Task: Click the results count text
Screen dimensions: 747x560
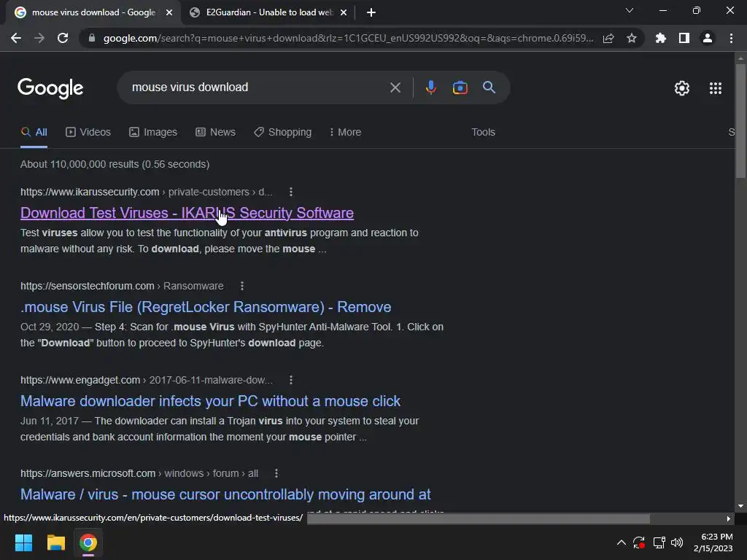Action: [115, 164]
